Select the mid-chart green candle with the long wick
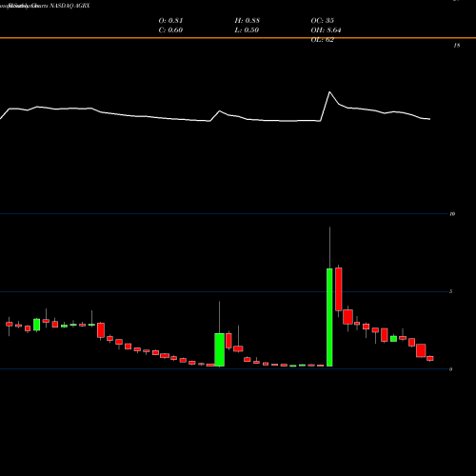Viewport: 476px width, 476px height. click(219, 349)
